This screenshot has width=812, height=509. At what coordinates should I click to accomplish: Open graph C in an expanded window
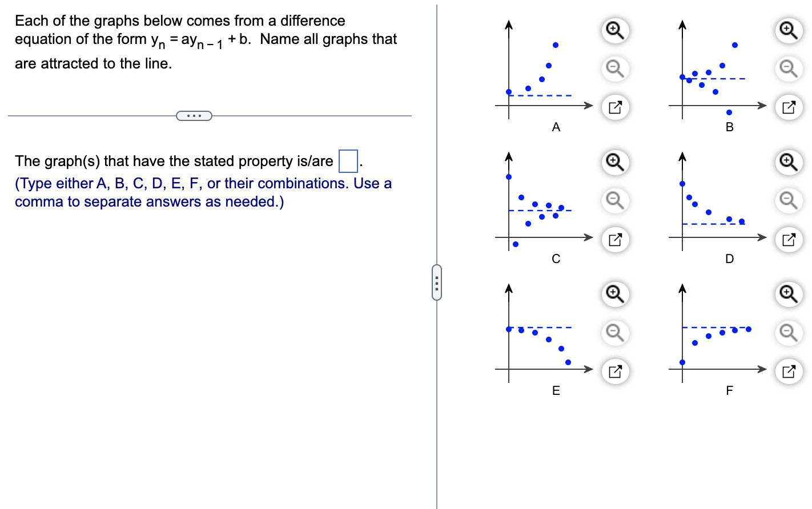615,240
